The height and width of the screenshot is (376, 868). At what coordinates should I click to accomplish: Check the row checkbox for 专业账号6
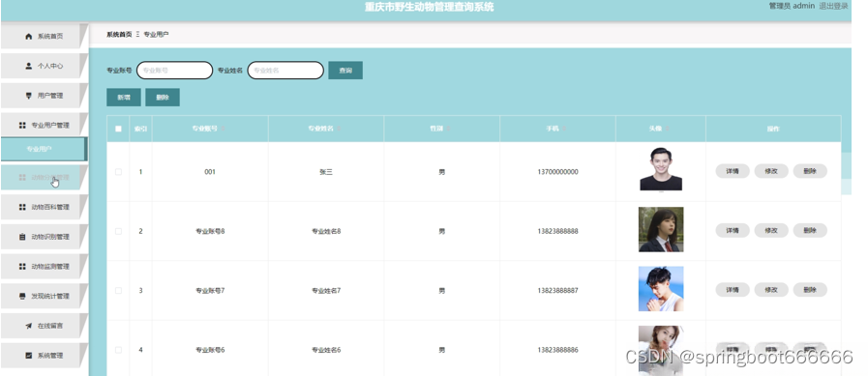pyautogui.click(x=118, y=350)
